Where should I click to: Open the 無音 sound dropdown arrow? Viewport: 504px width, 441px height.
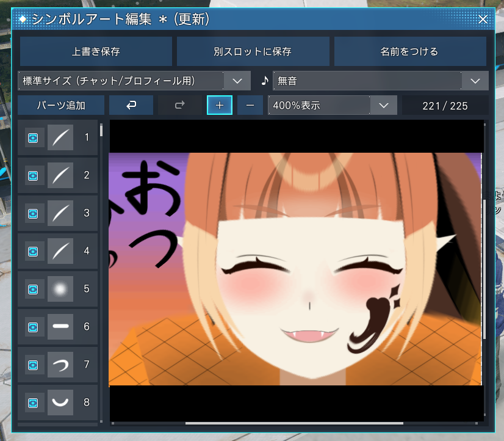(x=475, y=81)
